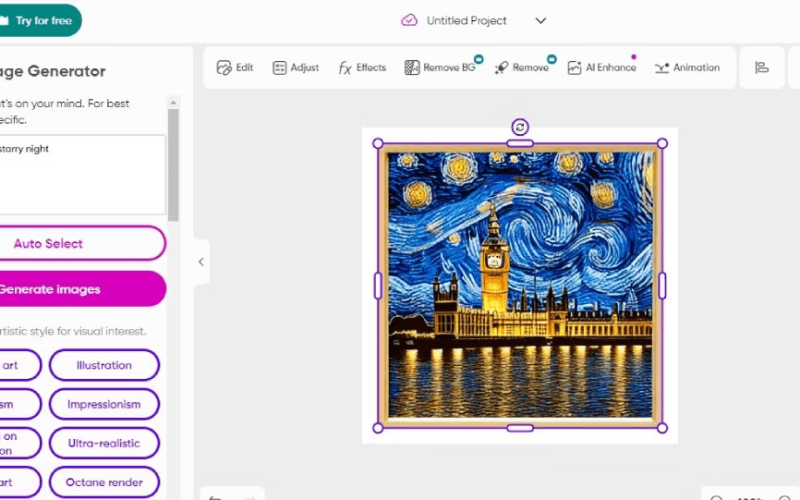This screenshot has height=500, width=800.
Task: Click the panel scrollbar thumb
Action: tap(173, 164)
